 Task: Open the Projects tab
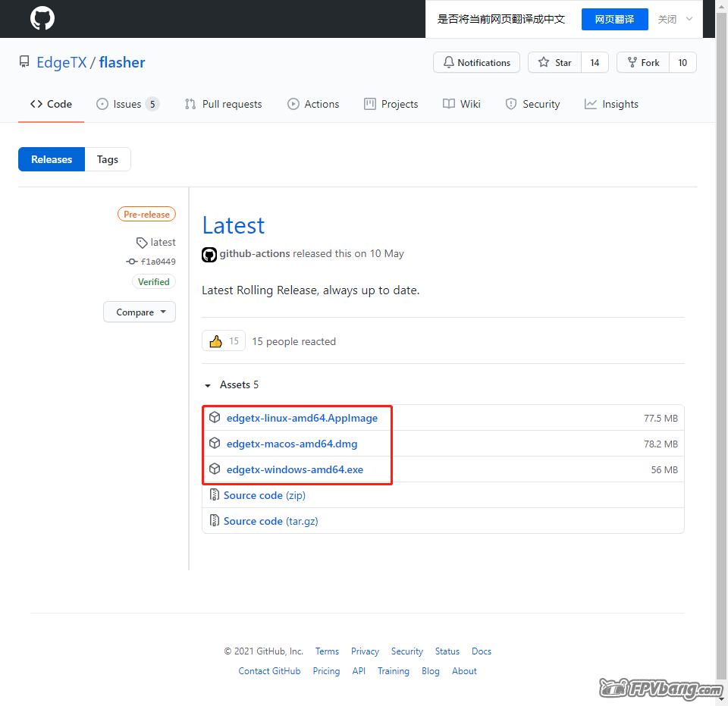point(391,104)
